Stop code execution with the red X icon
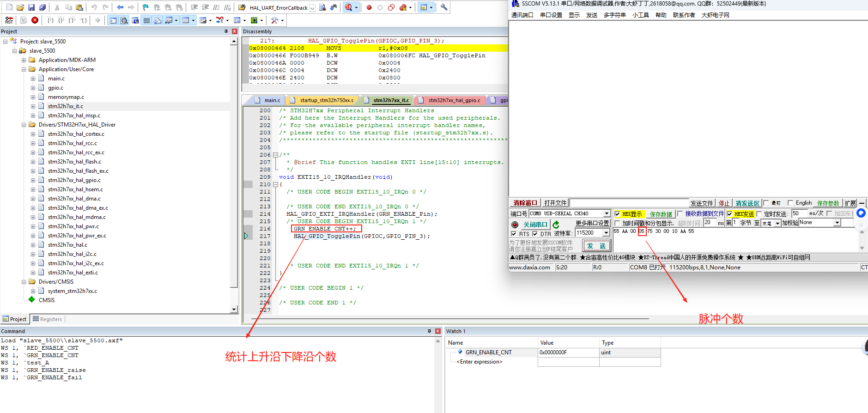The width and height of the screenshot is (868, 413). (35, 20)
